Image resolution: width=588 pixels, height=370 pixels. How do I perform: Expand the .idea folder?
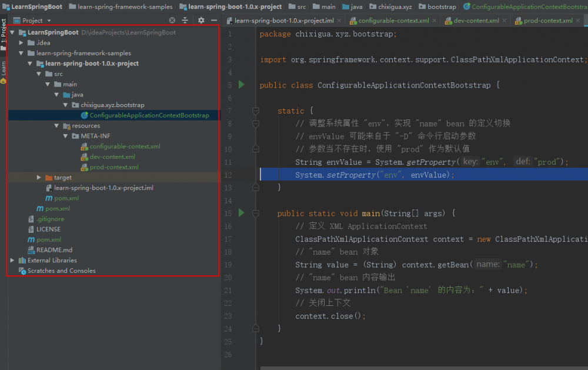[x=22, y=43]
